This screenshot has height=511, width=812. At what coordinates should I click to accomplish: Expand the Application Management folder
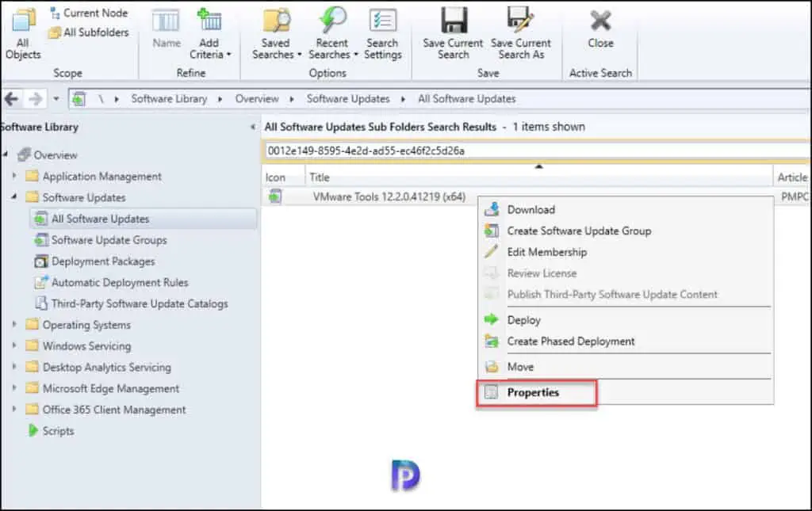pos(14,176)
